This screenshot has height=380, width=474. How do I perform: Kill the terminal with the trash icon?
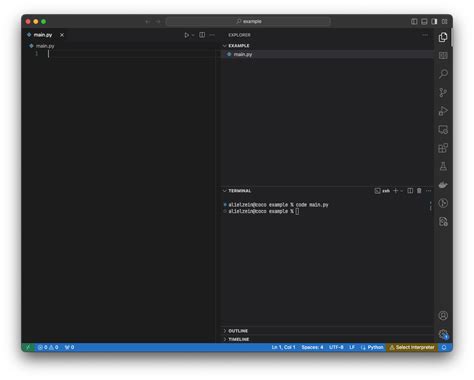pos(419,191)
